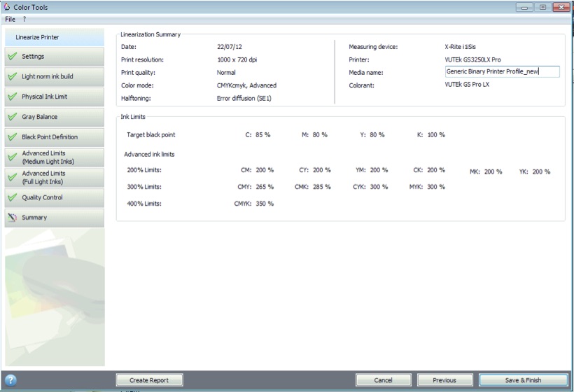Screen dimensions: 574x392
Task: Click the CM: 200 % limit value
Action: [257, 170]
